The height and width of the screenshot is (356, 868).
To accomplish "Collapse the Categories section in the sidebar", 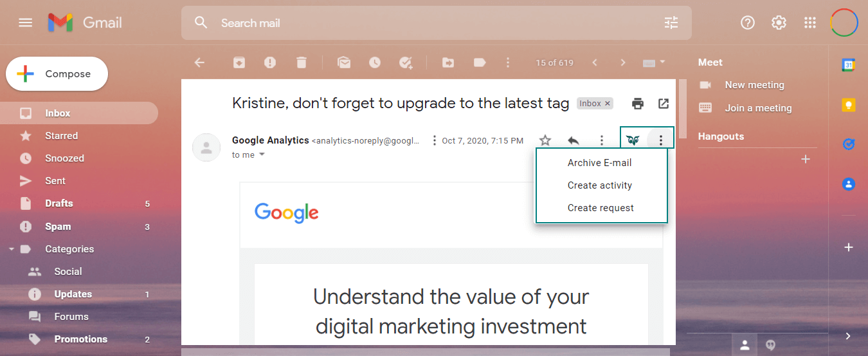I will point(12,249).
